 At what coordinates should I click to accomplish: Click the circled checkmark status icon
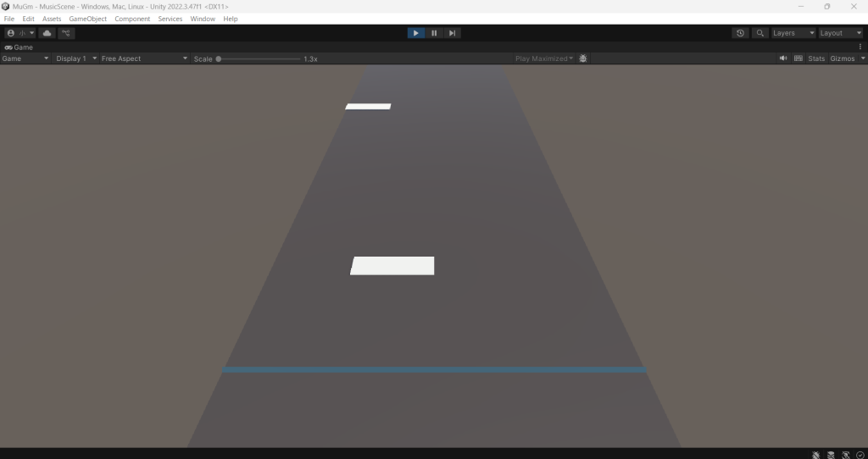point(860,455)
